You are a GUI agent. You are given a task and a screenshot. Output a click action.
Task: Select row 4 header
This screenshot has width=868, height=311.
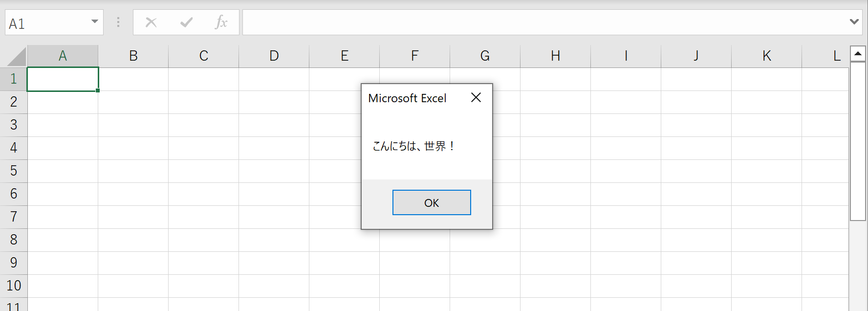(14, 148)
